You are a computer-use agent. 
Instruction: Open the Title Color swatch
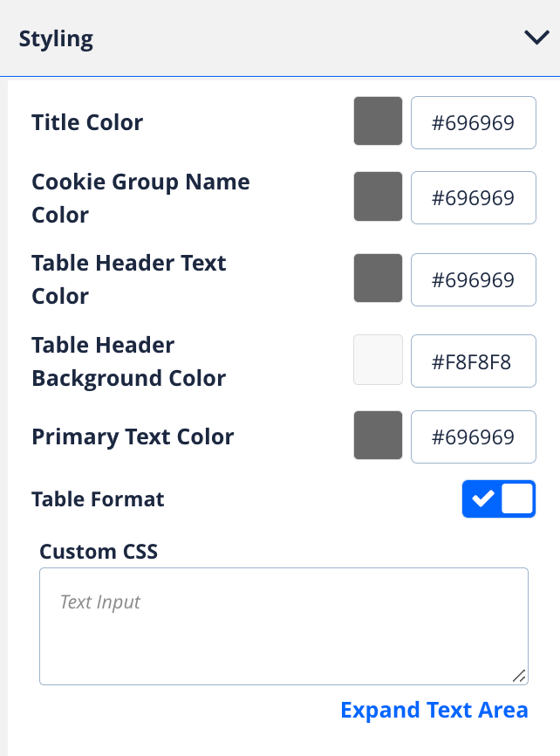click(x=378, y=121)
